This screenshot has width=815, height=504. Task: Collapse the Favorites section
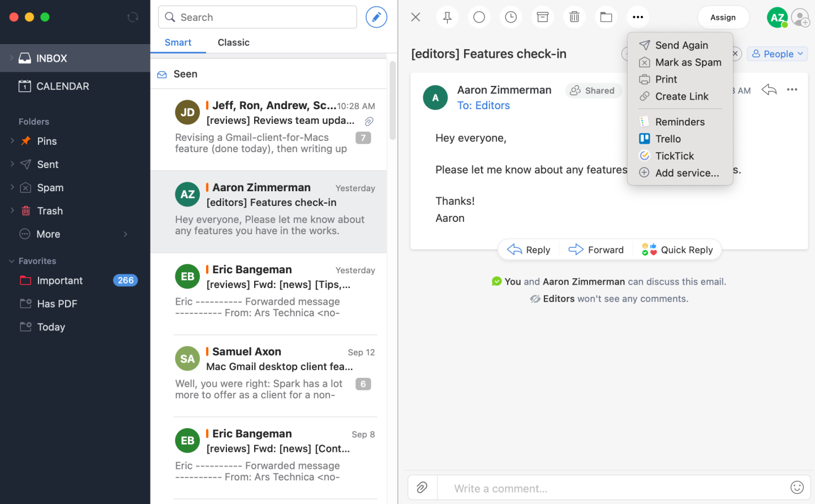click(12, 261)
